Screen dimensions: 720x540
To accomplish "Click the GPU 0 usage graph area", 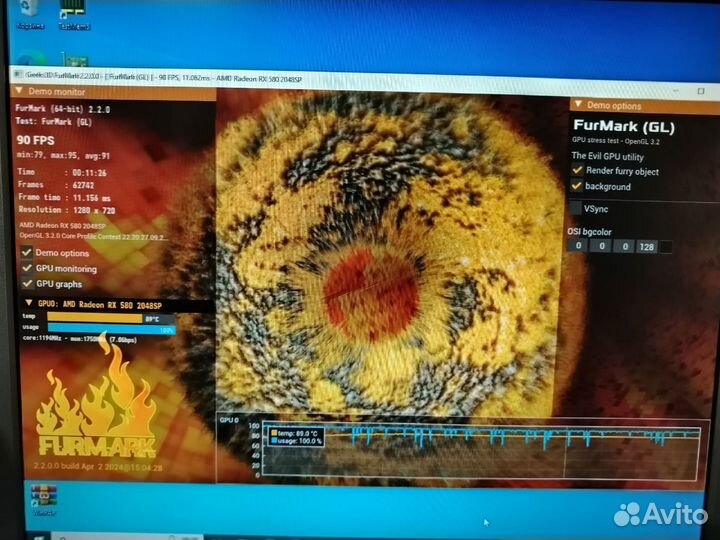I will [481, 452].
